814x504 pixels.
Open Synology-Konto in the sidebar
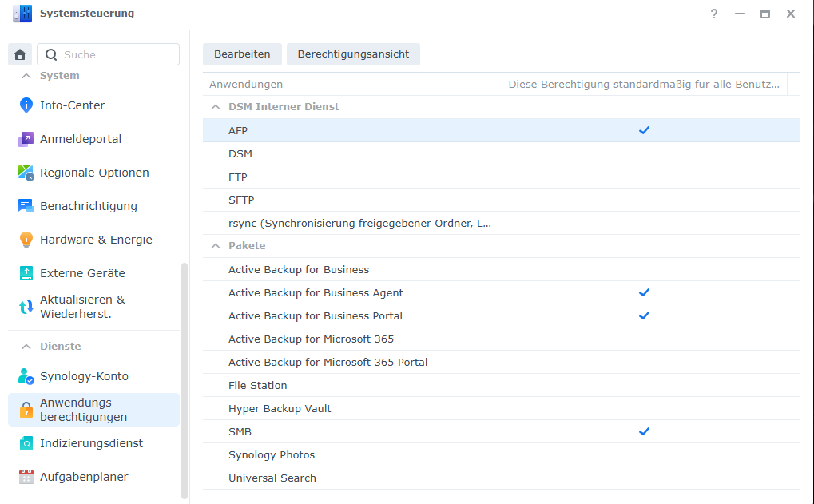(x=84, y=376)
